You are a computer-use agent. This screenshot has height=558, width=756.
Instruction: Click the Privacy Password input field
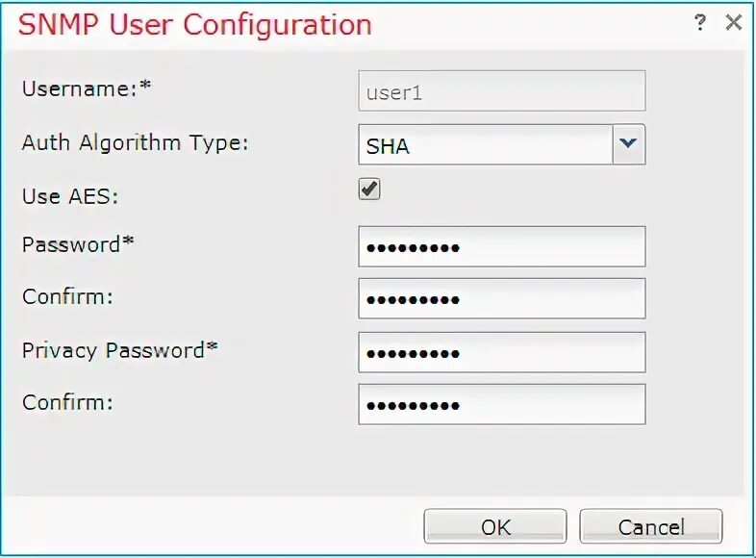click(x=501, y=353)
